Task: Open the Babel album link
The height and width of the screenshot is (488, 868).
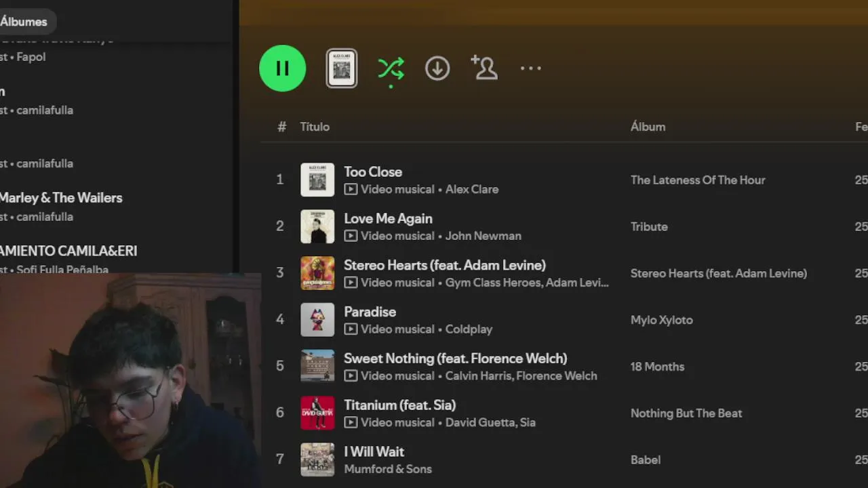Action: click(x=646, y=460)
